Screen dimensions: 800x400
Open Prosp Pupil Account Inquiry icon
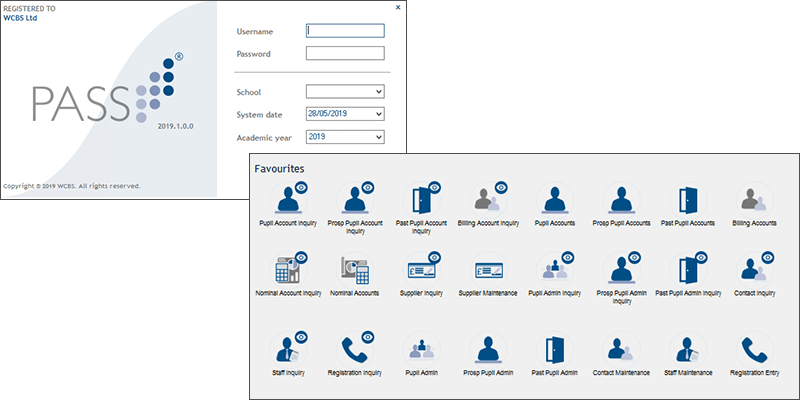(355, 200)
